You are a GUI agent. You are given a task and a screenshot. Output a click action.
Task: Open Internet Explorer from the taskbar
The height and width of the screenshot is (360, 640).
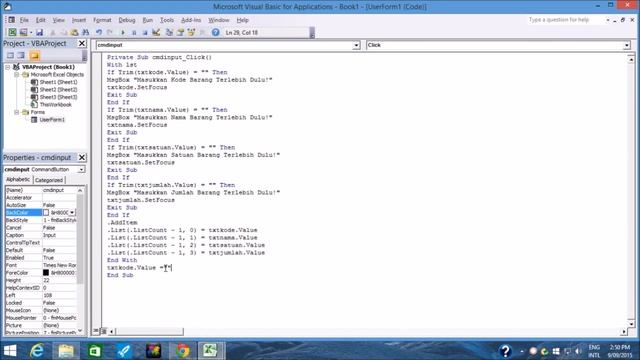(37, 351)
